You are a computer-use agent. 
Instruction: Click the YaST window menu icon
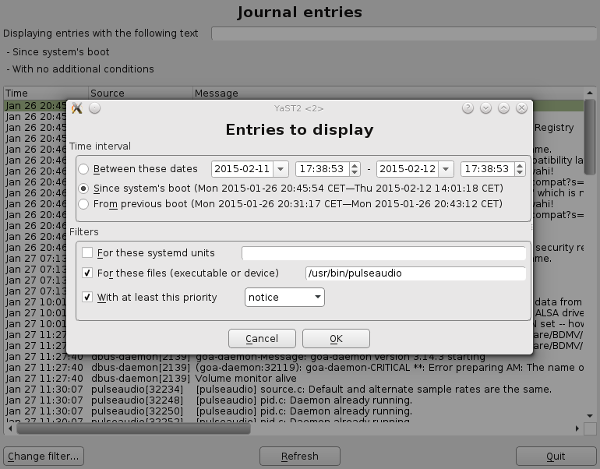(77, 107)
